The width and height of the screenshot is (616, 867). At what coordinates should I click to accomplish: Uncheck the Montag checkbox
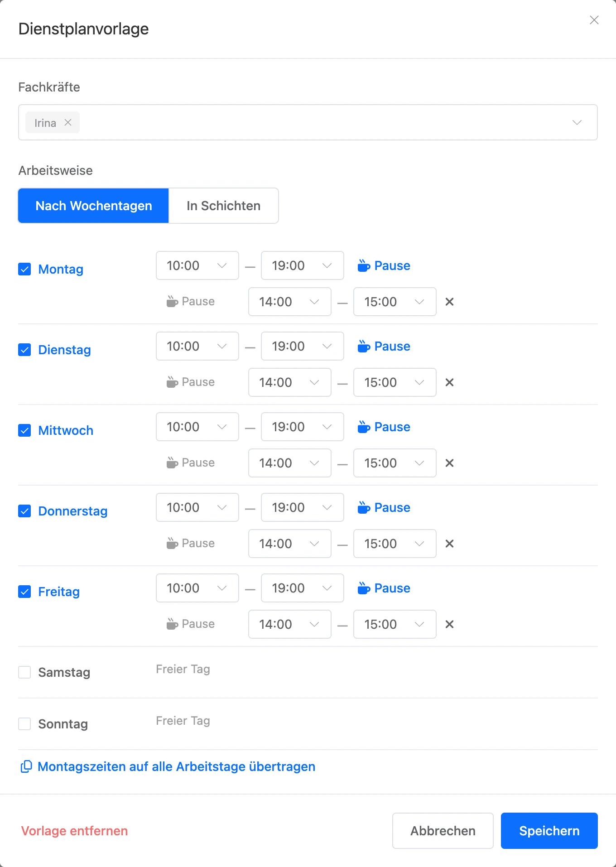(x=24, y=269)
